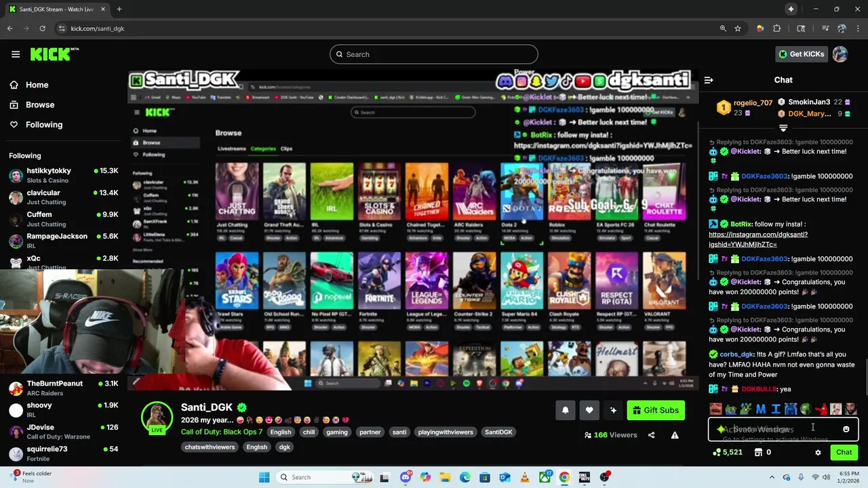Go to Home in sidebar
868x488 pixels.
37,85
